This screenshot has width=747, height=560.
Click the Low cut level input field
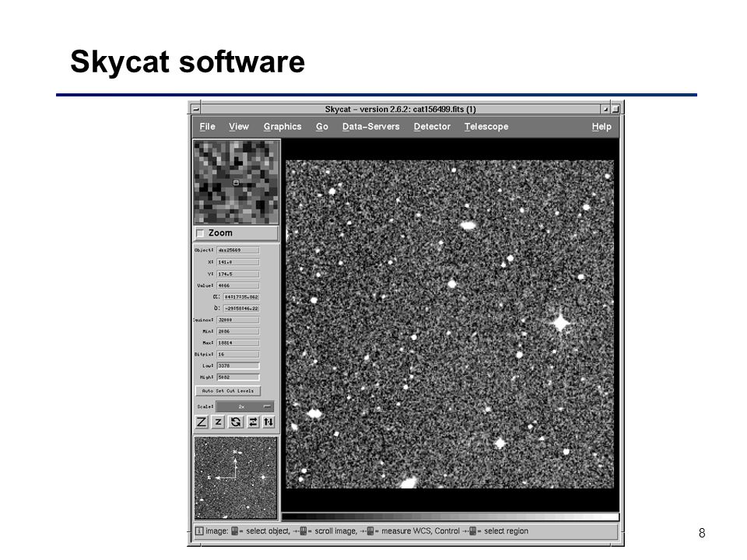[238, 366]
